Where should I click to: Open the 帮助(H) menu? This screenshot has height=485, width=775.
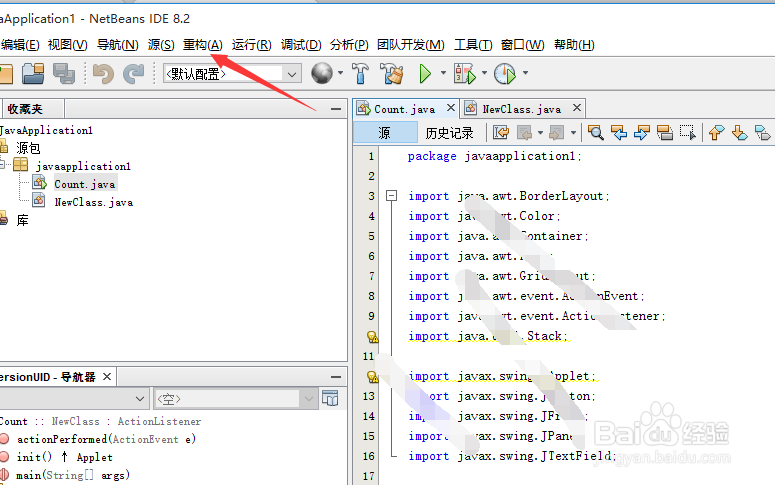(574, 45)
